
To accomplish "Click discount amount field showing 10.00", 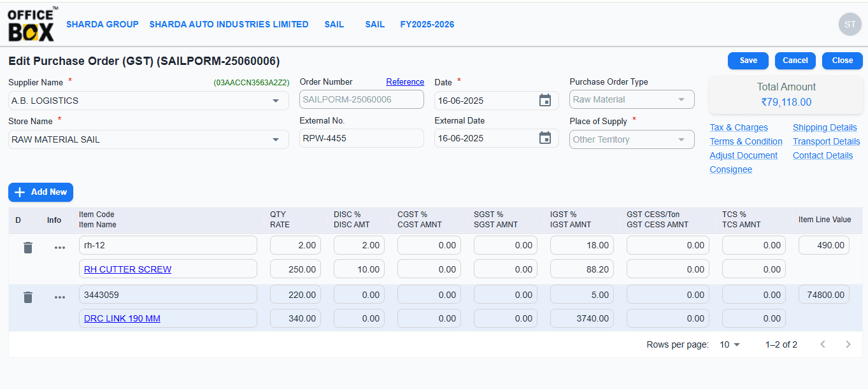I will [359, 269].
